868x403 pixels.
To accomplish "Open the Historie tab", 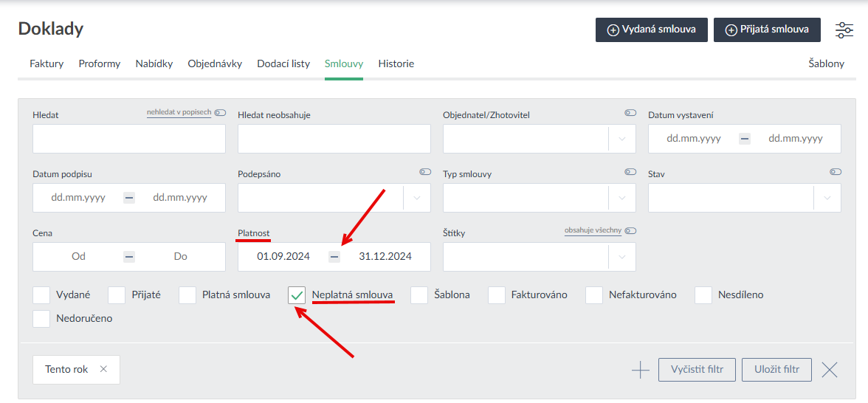I will (396, 64).
